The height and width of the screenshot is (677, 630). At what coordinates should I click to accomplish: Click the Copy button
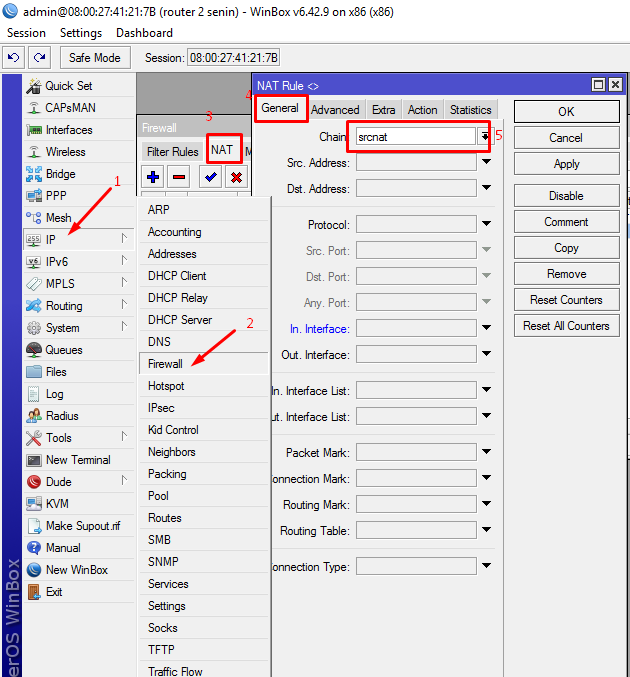567,248
